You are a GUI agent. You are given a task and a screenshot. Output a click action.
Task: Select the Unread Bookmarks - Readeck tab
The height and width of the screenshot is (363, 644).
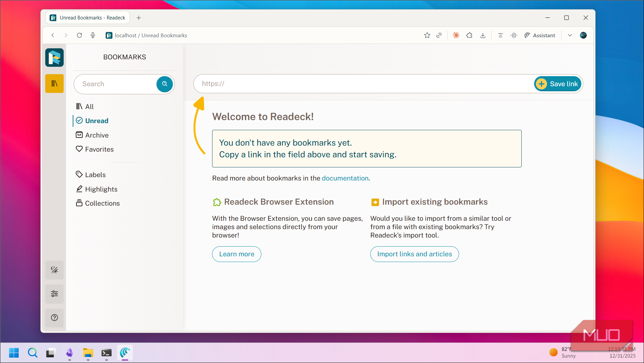[88, 18]
